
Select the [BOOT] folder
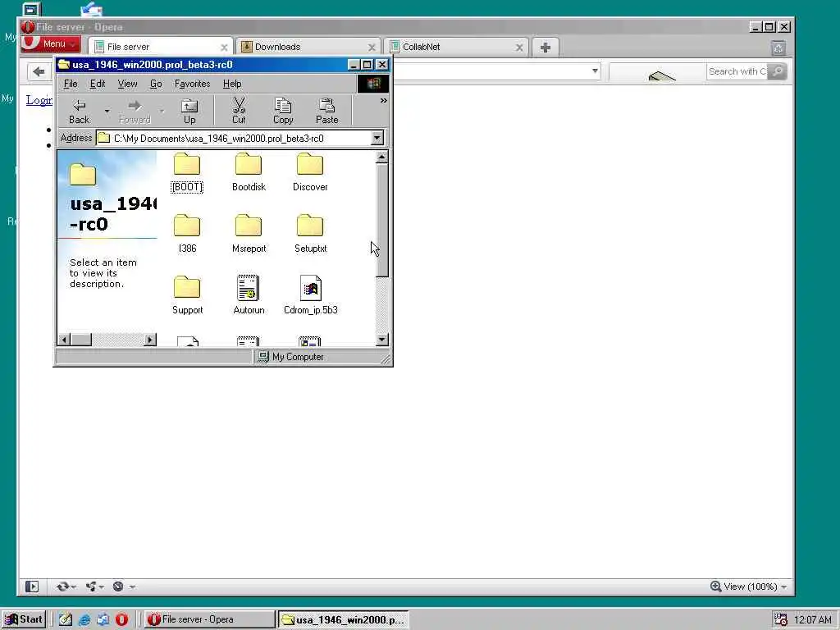pyautogui.click(x=187, y=173)
